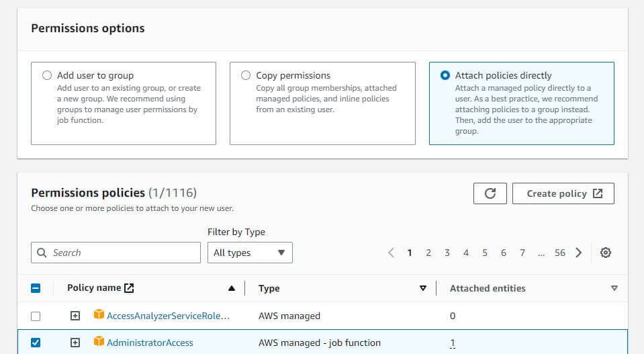Jump to last page 56
This screenshot has height=354, width=644.
click(560, 253)
